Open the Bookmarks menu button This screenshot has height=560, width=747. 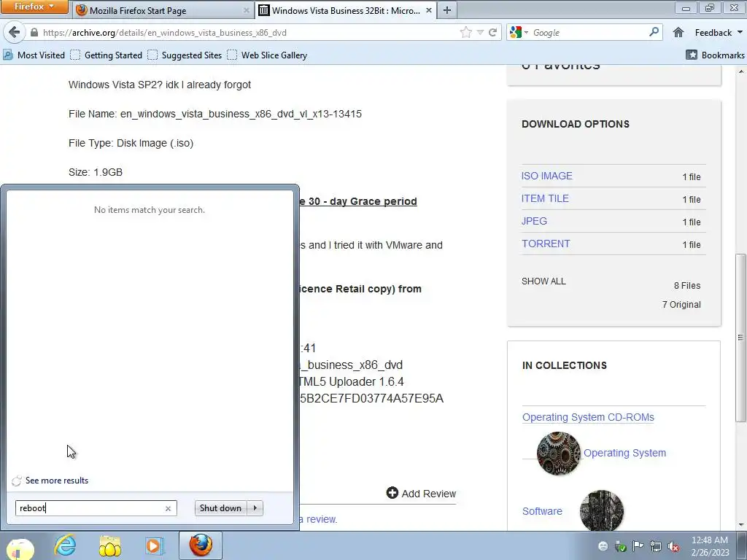715,55
